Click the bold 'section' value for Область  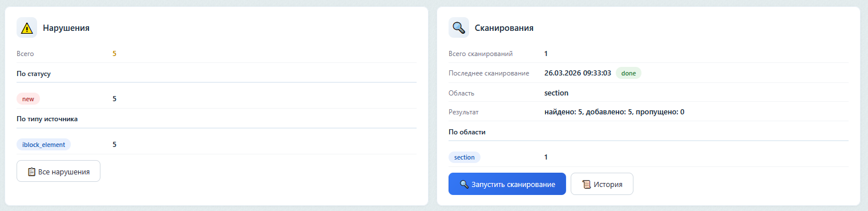point(556,93)
